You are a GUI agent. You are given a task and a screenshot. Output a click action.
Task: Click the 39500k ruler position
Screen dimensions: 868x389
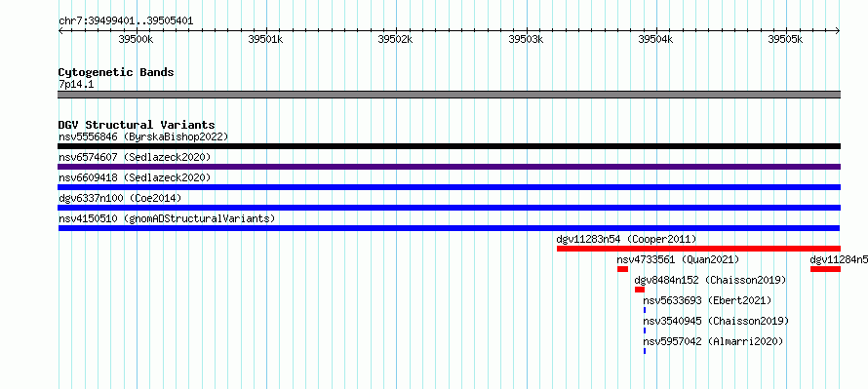click(x=137, y=40)
